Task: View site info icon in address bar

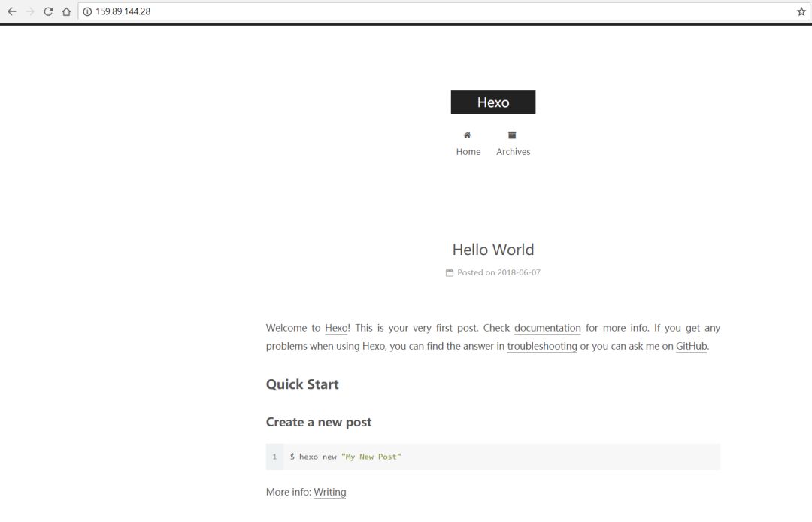Action: pos(87,11)
